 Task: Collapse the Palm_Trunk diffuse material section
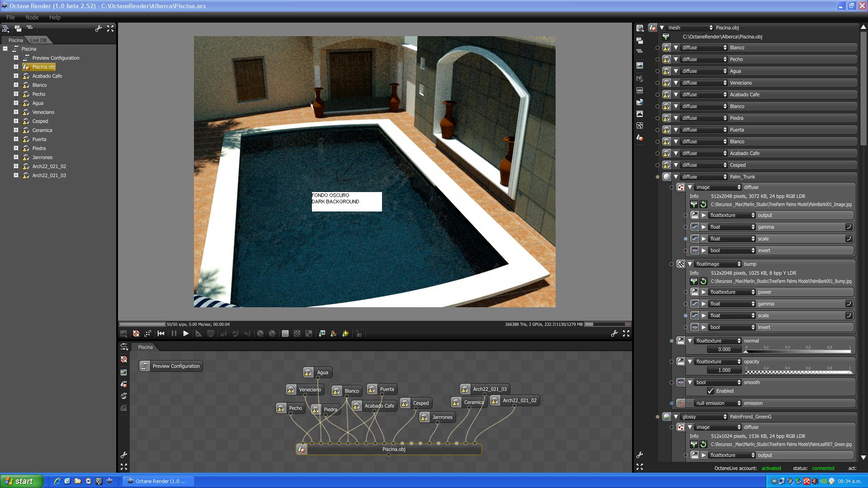(676, 177)
